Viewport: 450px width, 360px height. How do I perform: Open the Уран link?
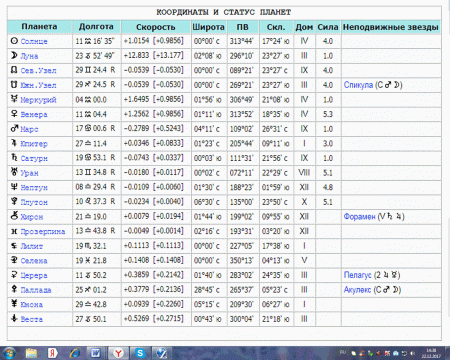(29, 173)
